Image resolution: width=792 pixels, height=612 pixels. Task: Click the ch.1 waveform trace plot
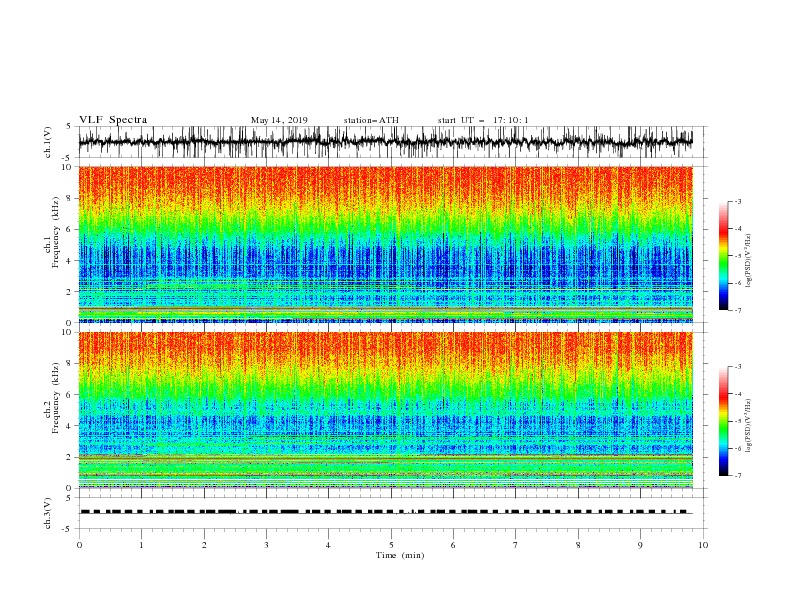tap(385, 142)
